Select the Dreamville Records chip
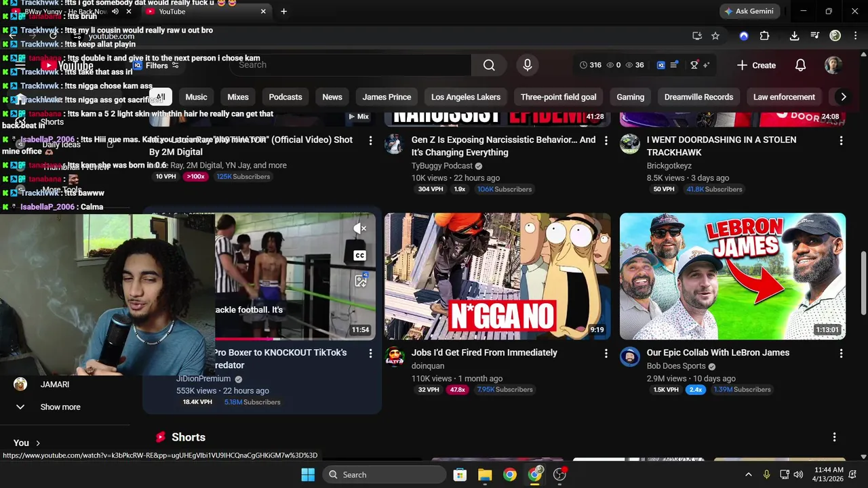 pyautogui.click(x=699, y=97)
